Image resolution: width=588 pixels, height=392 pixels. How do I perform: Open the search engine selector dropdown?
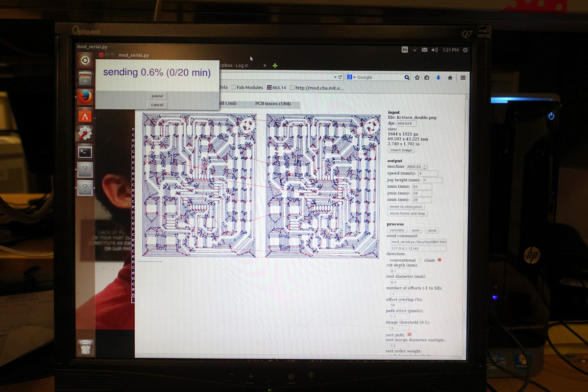click(x=351, y=77)
